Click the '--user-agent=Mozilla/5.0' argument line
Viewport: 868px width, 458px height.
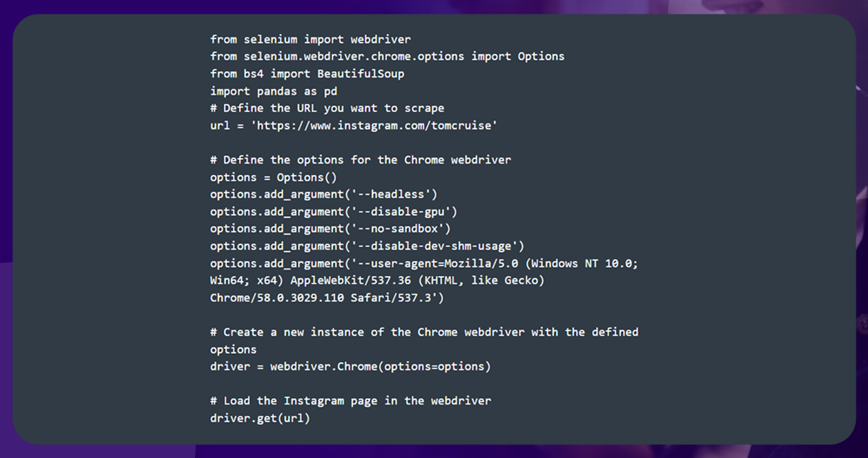tap(424, 264)
